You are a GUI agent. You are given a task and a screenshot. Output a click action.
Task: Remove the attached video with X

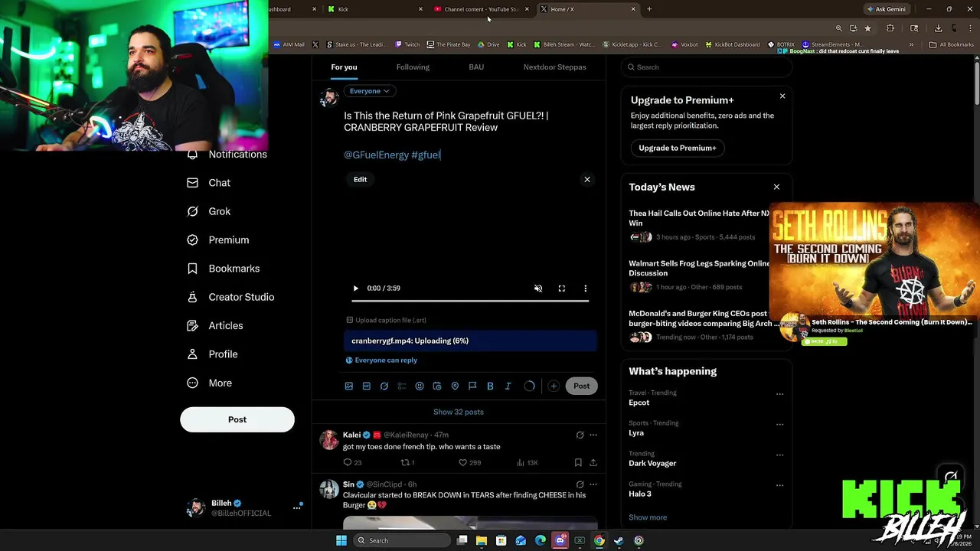point(587,180)
